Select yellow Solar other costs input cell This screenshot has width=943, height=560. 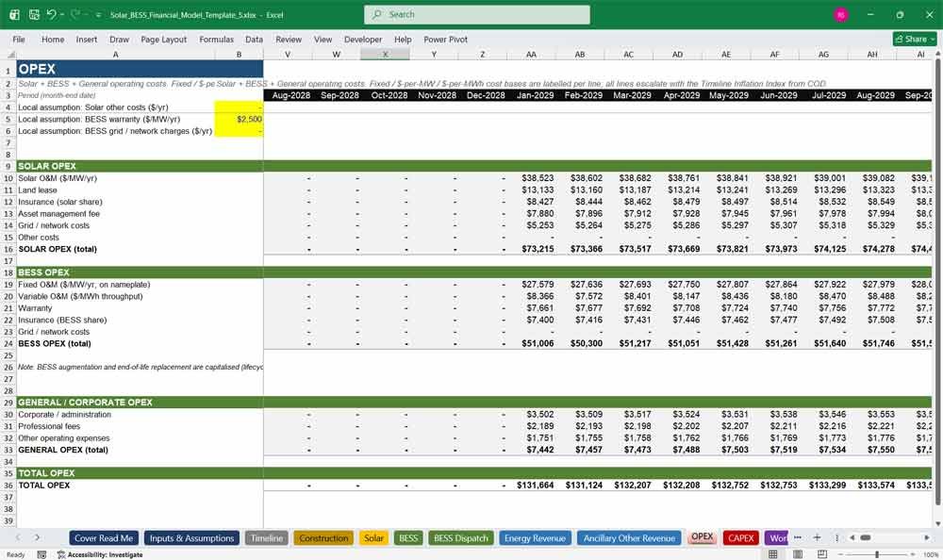(x=239, y=107)
